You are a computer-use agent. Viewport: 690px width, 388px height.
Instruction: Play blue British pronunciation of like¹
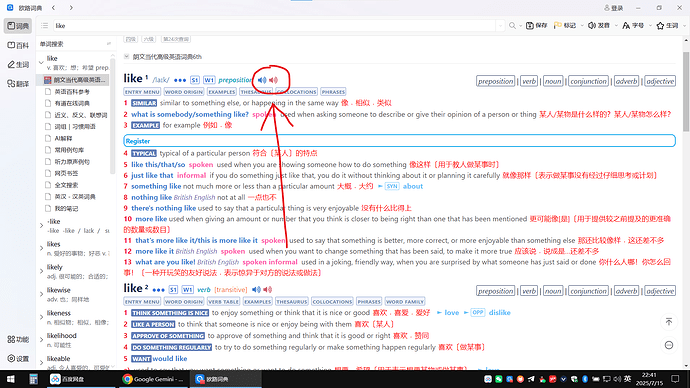point(262,80)
